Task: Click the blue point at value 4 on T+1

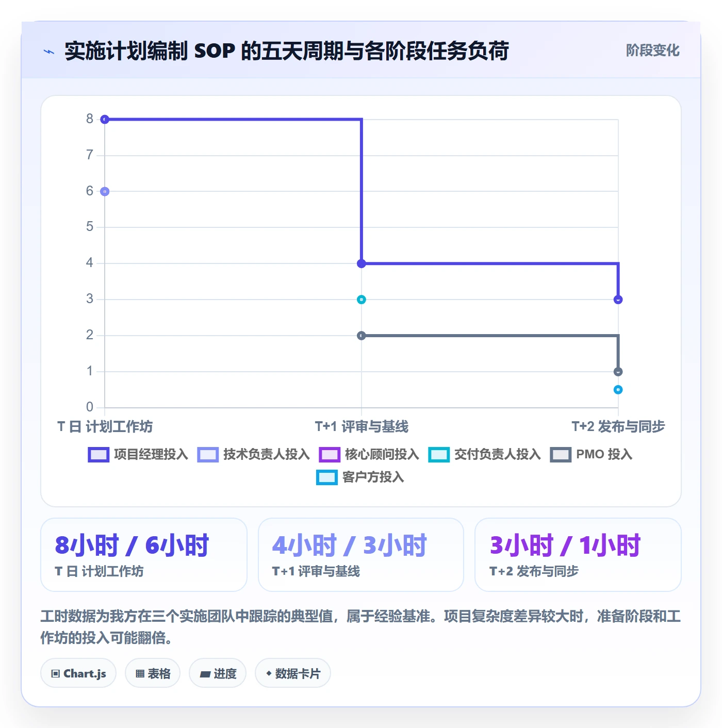Action: pyautogui.click(x=362, y=263)
